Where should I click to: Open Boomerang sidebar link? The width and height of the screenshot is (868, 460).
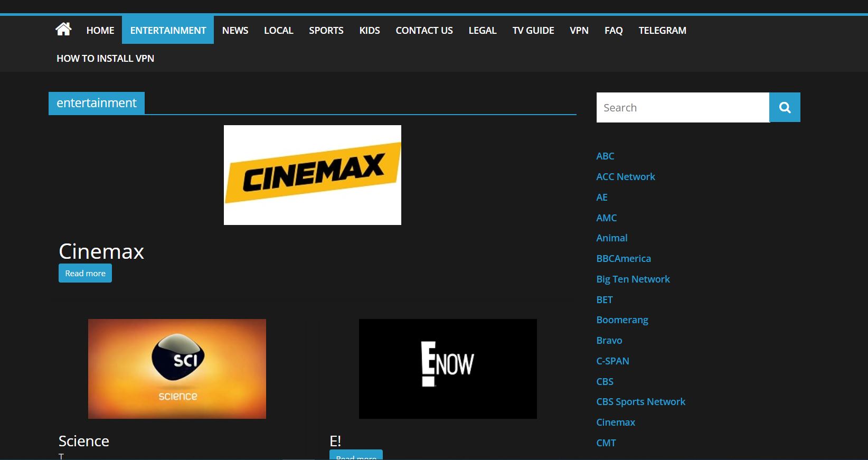click(622, 320)
